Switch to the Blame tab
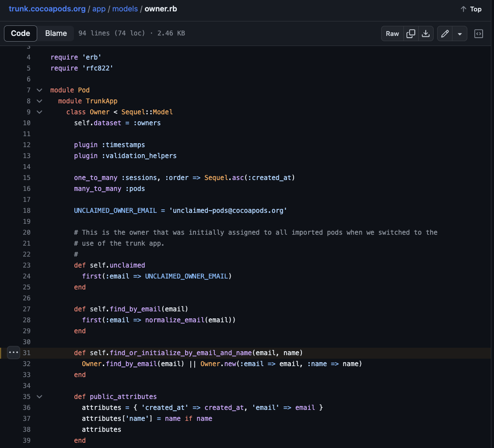This screenshot has height=448, width=494. pos(56,33)
